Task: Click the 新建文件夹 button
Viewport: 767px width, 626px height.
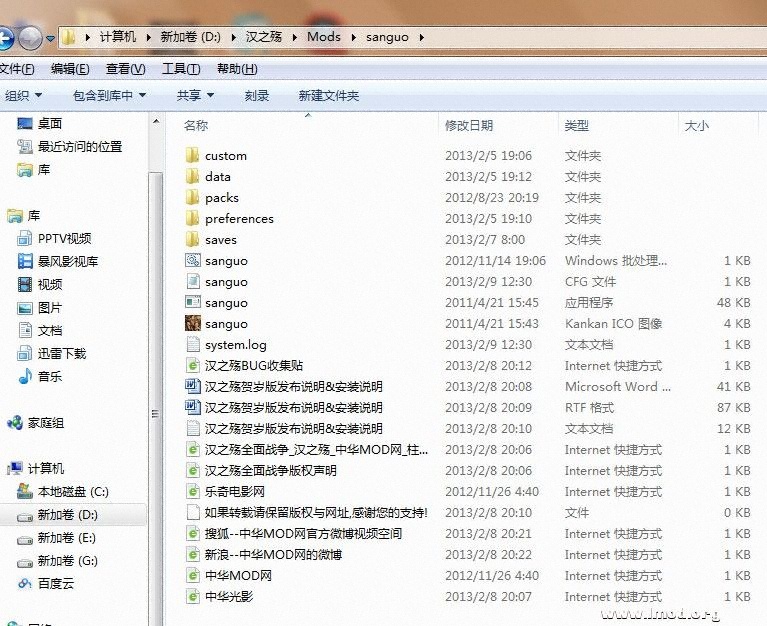Action: (x=328, y=96)
